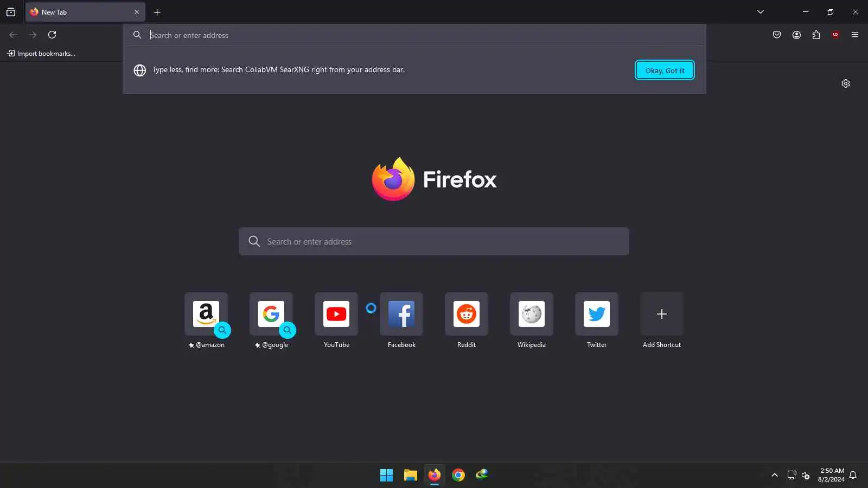Close the New Tab tab
Image resolution: width=868 pixels, height=488 pixels.
[x=137, y=12]
